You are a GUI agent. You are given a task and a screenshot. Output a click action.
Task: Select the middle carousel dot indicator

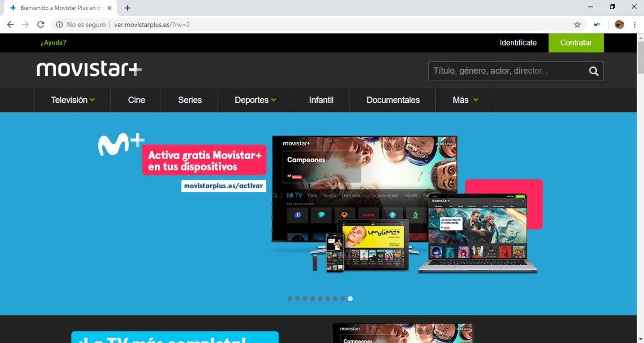320,298
